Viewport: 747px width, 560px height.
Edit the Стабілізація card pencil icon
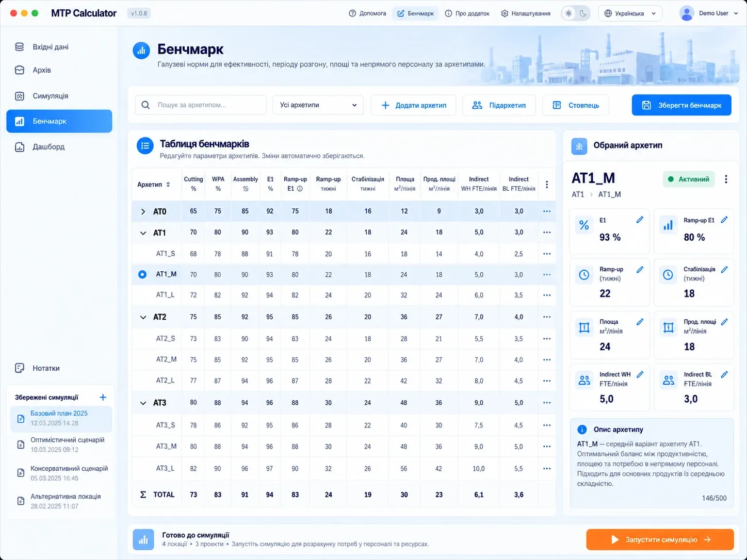(724, 269)
